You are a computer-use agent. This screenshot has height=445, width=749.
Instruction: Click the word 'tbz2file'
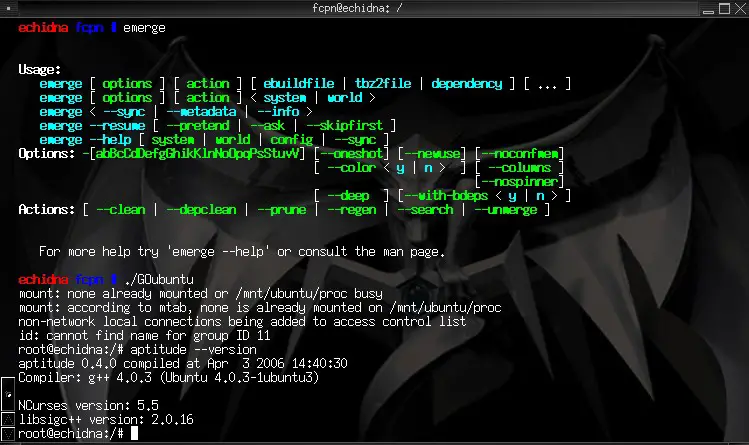click(383, 84)
